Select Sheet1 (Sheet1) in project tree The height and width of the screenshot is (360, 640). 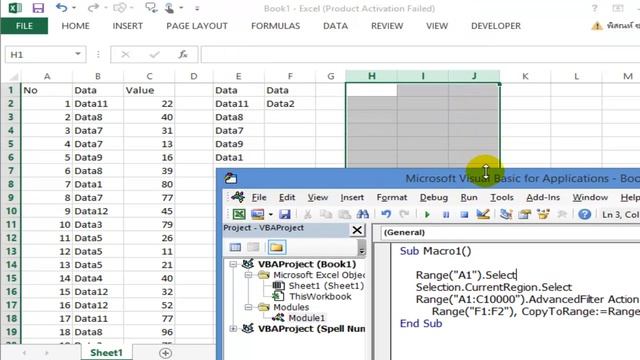(x=326, y=286)
